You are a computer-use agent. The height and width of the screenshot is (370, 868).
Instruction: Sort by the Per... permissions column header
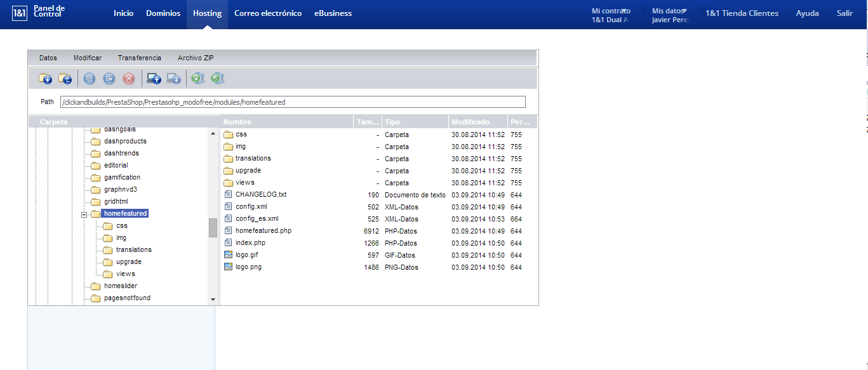click(523, 122)
